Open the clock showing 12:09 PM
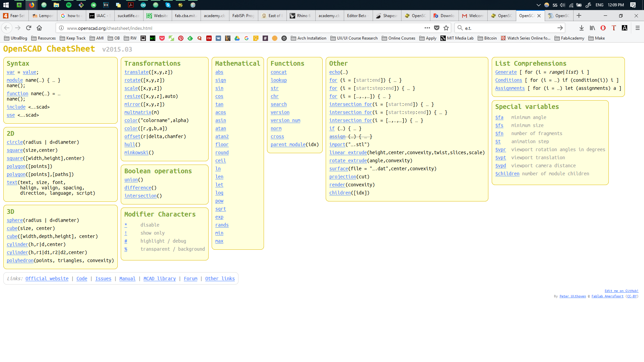 point(616,5)
